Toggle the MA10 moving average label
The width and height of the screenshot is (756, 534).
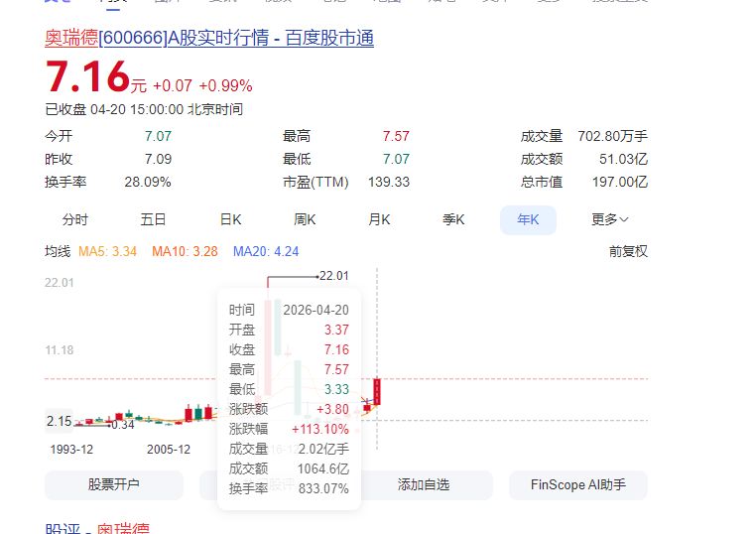(185, 251)
